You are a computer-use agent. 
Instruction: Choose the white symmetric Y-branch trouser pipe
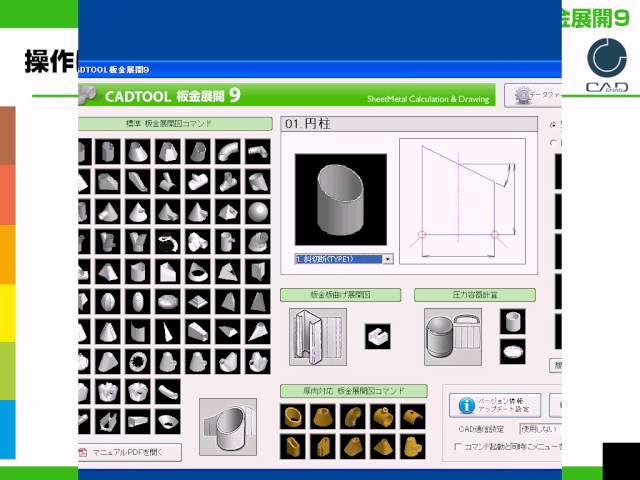pos(138,242)
